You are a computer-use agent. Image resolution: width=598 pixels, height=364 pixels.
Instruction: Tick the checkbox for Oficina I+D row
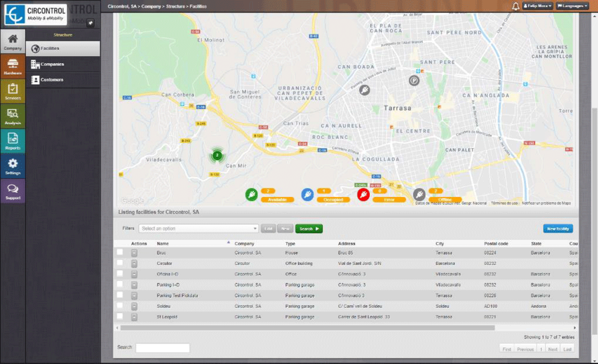(120, 273)
